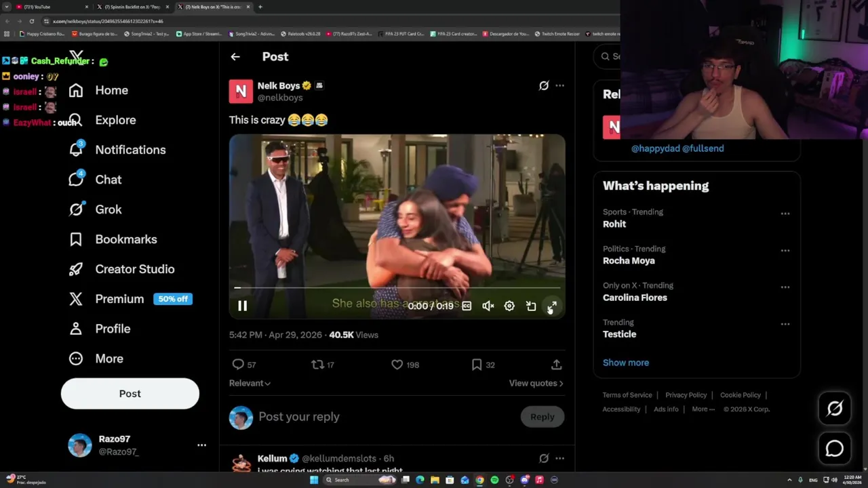Open video playback settings gear
Image resolution: width=868 pixels, height=488 pixels.
509,306
